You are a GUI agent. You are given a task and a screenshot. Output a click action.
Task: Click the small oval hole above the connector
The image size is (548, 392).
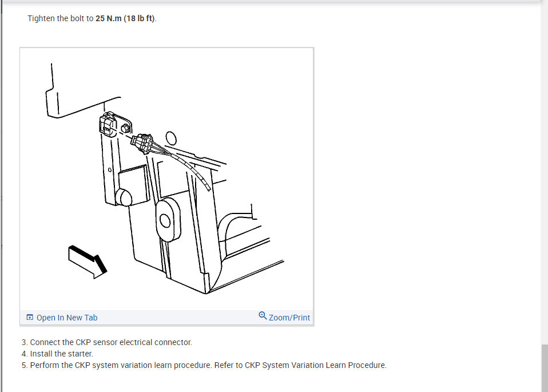coord(171,138)
